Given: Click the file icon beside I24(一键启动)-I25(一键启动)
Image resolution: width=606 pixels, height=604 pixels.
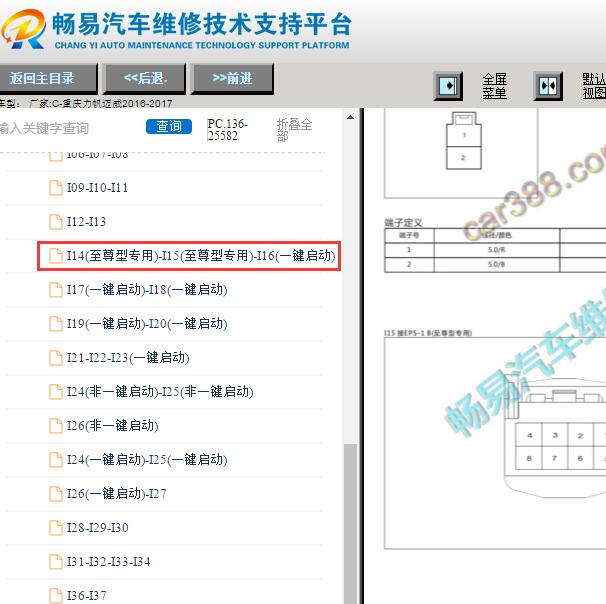Looking at the screenshot, I should click(x=56, y=460).
